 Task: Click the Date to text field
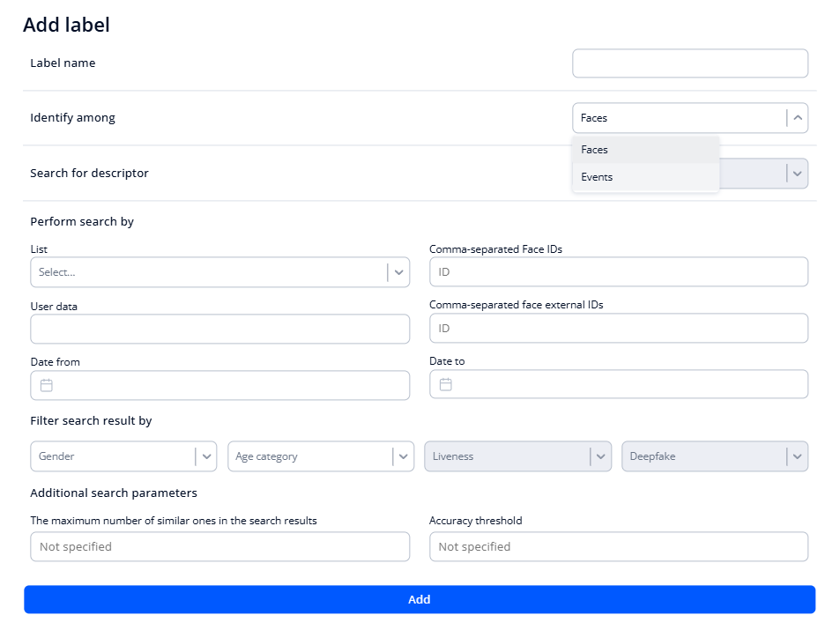(x=617, y=384)
